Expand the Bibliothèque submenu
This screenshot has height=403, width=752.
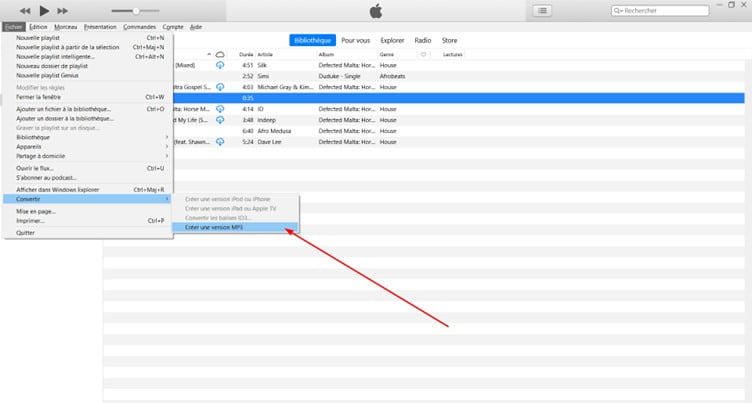point(88,137)
